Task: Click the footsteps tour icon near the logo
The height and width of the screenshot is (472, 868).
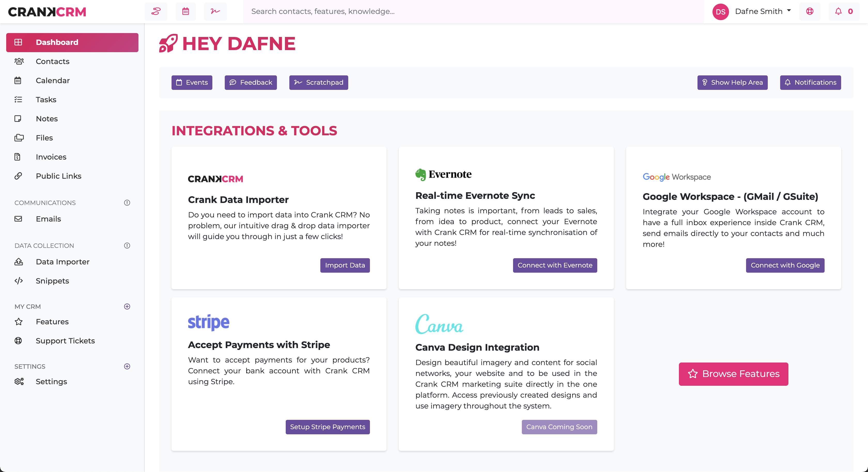Action: pyautogui.click(x=156, y=11)
